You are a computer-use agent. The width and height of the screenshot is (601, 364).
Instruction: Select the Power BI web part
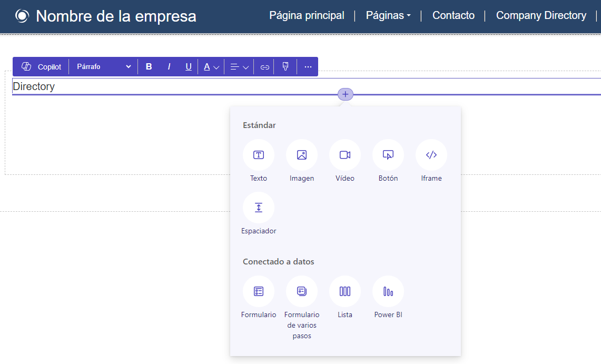coord(388,291)
